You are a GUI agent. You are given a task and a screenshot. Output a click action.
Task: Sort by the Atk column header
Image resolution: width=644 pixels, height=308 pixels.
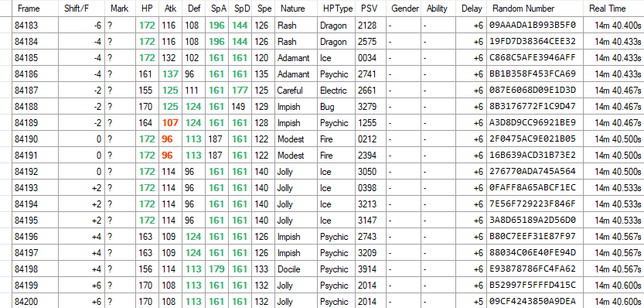pyautogui.click(x=170, y=9)
